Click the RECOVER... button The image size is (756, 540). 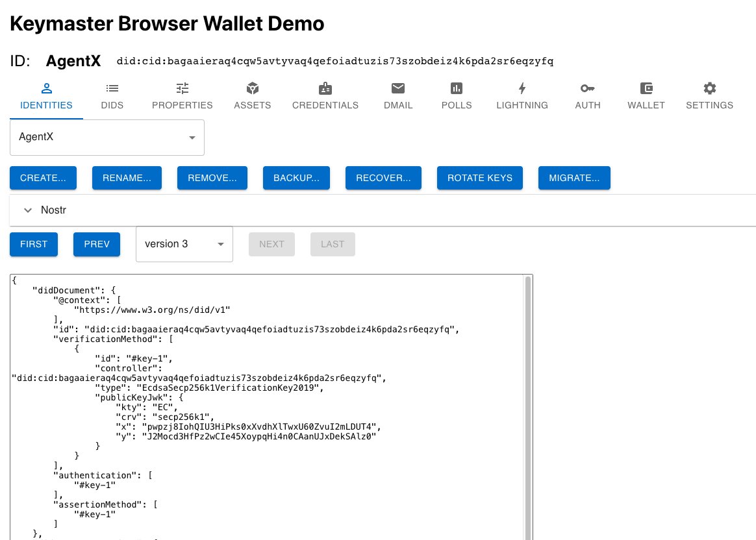(x=383, y=178)
